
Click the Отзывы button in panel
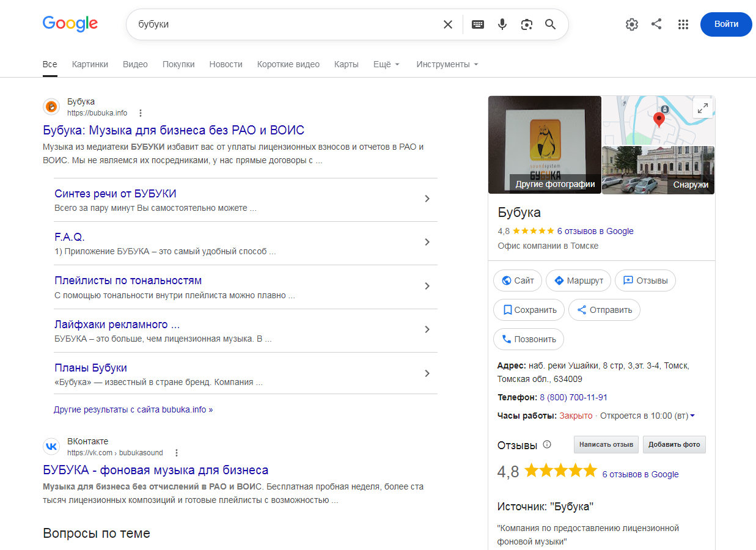point(645,280)
